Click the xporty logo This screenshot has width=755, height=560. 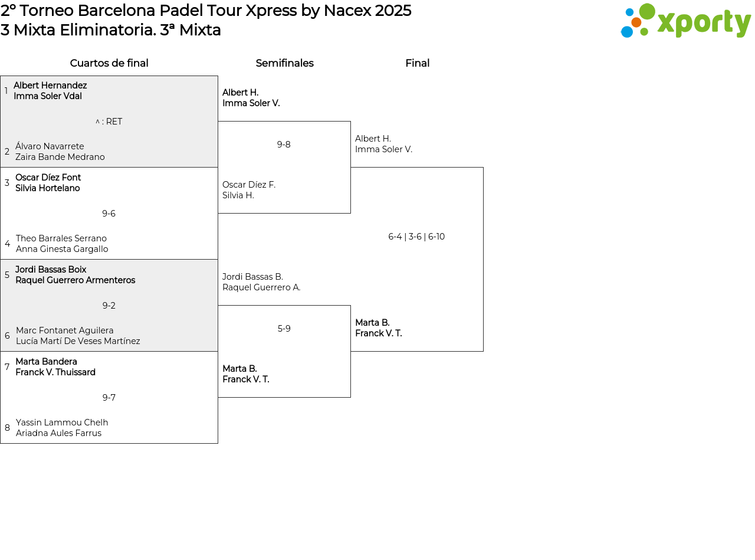[685, 21]
